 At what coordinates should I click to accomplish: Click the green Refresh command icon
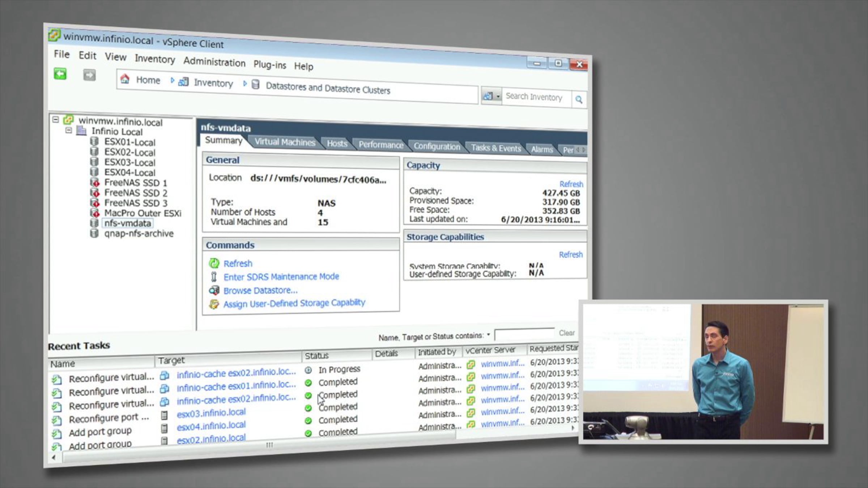point(214,263)
